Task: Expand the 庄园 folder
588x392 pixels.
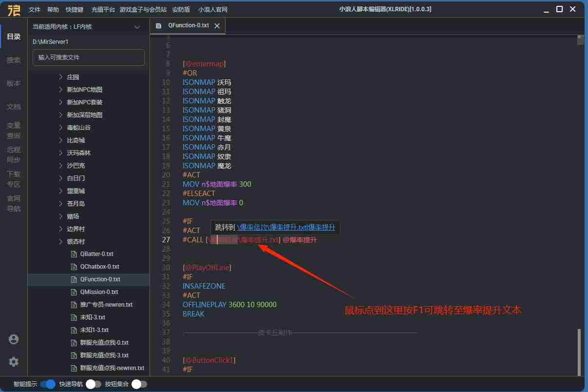Action: coord(61,77)
